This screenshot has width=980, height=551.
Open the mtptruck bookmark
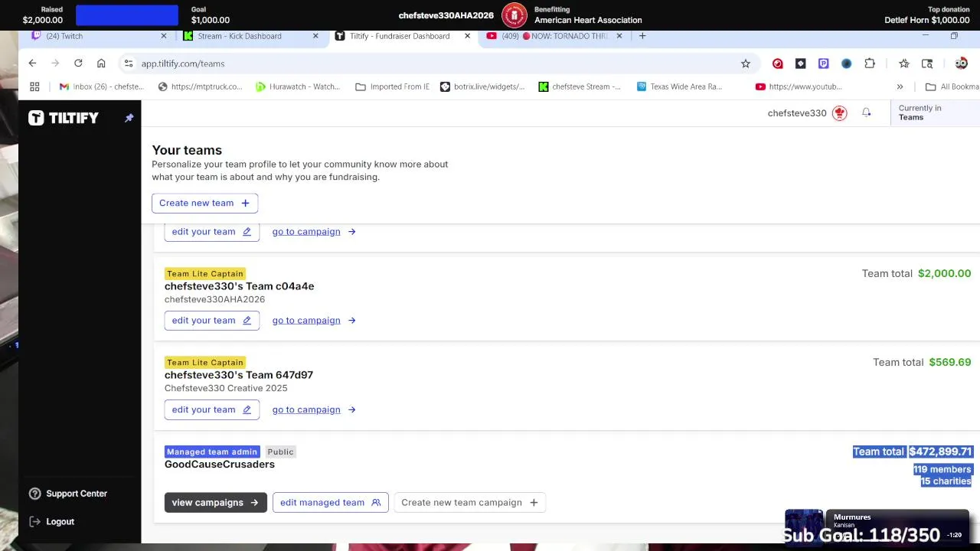[200, 86]
